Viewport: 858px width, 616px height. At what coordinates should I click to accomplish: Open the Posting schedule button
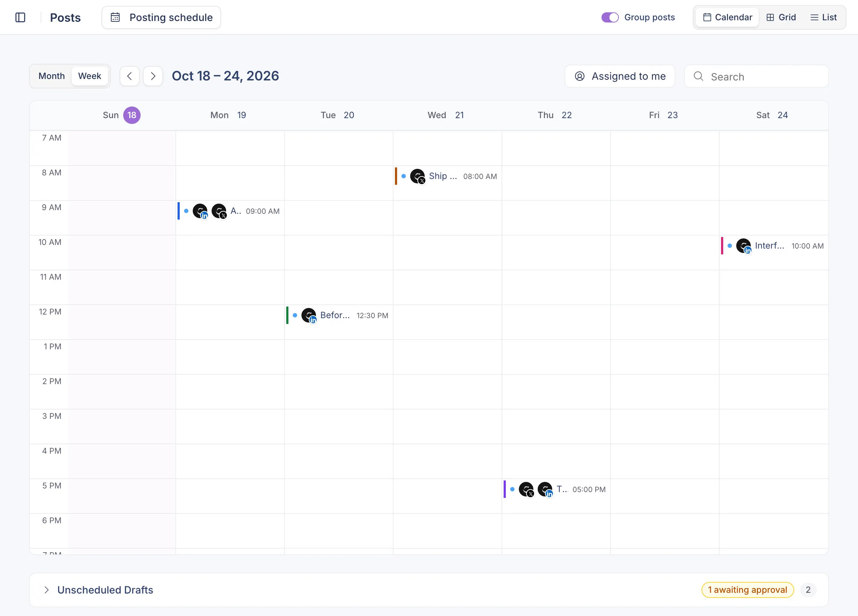point(161,17)
